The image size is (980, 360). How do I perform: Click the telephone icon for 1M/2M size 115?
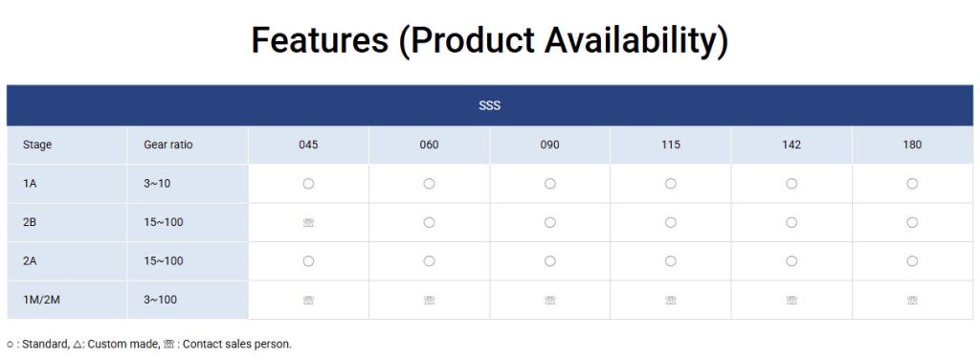pyautogui.click(x=671, y=300)
